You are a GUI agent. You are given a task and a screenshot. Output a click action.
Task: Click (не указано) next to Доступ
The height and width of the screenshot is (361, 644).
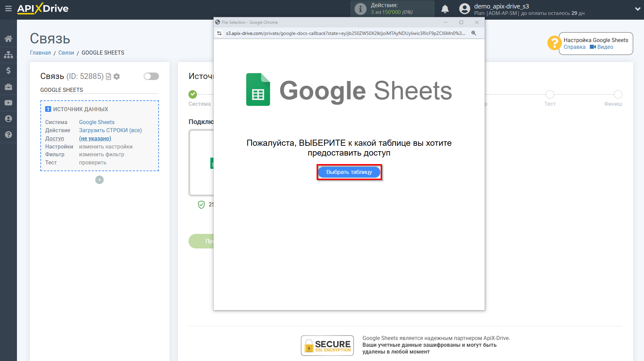tap(95, 138)
